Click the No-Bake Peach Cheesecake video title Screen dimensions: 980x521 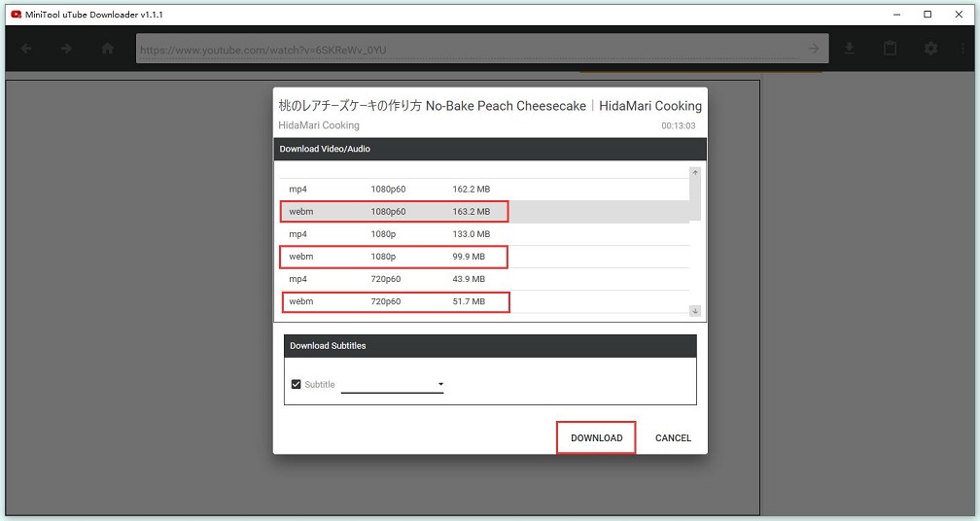pyautogui.click(x=490, y=106)
